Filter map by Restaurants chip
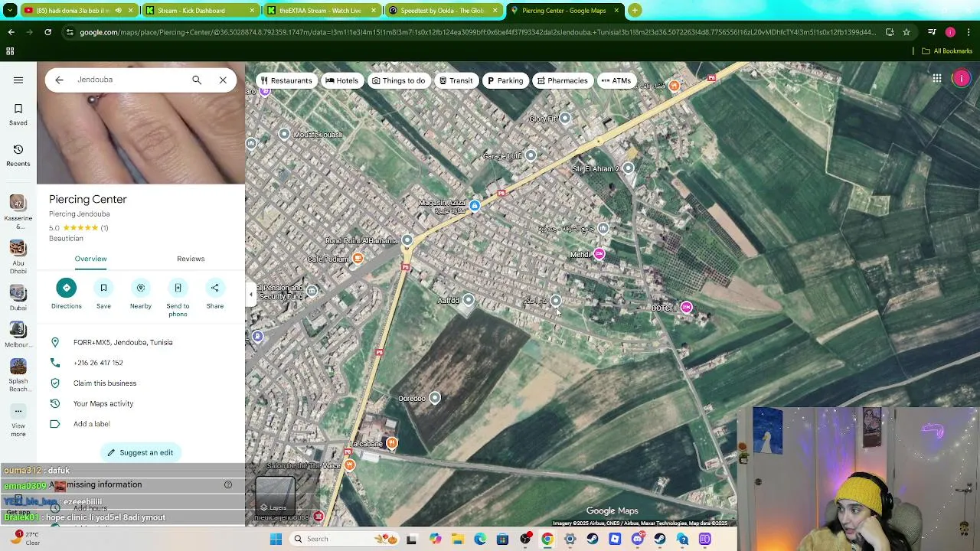The height and width of the screenshot is (551, 980). pos(286,80)
